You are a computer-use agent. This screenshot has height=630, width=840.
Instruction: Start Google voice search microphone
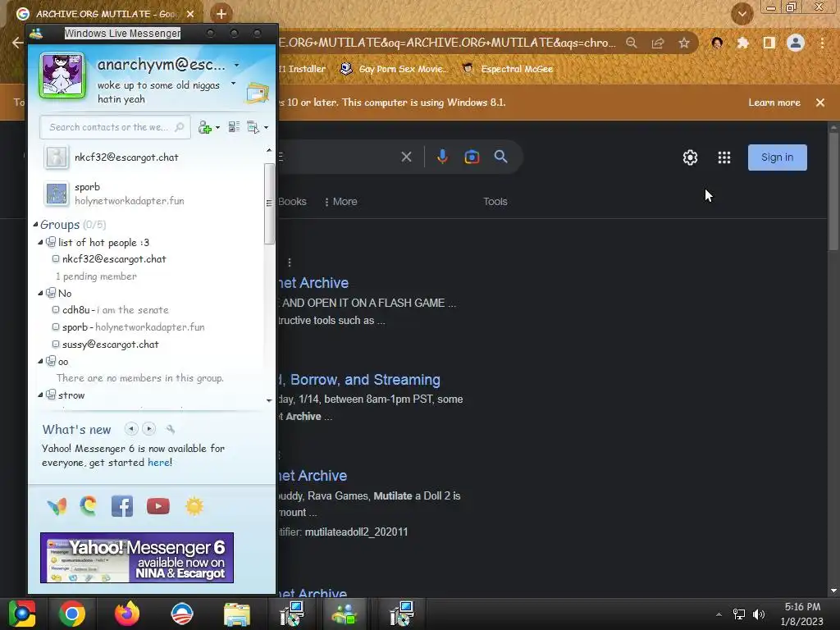coord(442,157)
